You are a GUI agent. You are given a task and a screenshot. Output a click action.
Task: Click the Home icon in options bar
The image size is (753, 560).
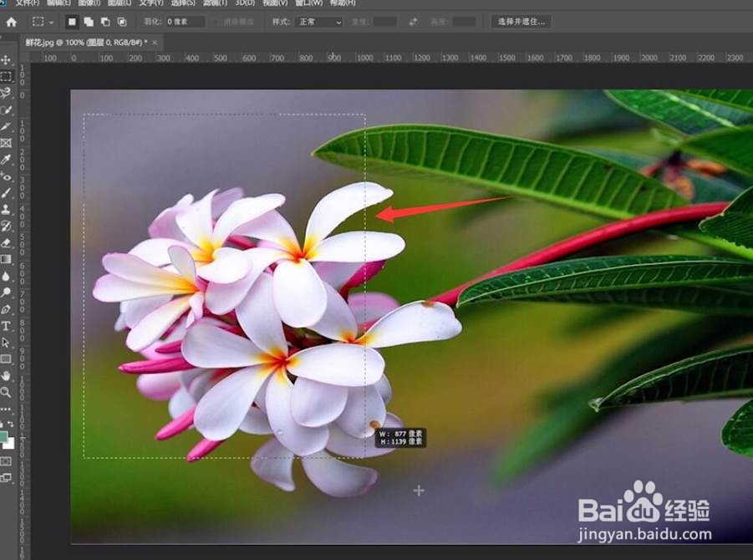pos(11,22)
